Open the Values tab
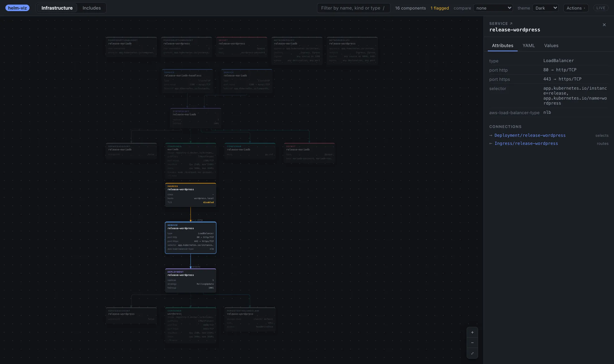The height and width of the screenshot is (364, 614). click(x=551, y=45)
